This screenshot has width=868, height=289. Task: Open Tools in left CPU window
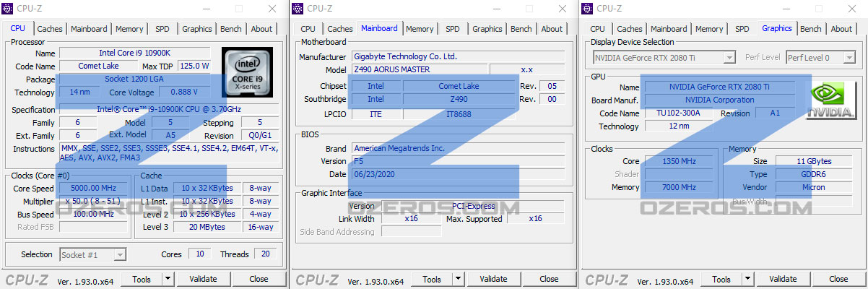pos(142,279)
